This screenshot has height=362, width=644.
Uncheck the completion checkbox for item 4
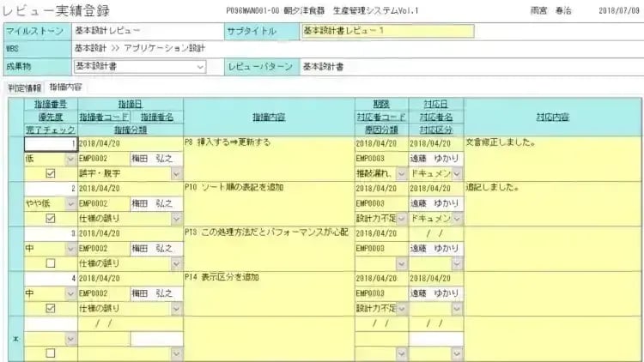click(x=50, y=307)
